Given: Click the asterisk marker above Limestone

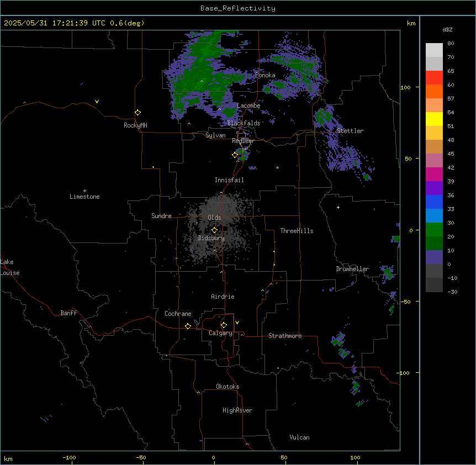Looking at the screenshot, I should click(x=84, y=191).
